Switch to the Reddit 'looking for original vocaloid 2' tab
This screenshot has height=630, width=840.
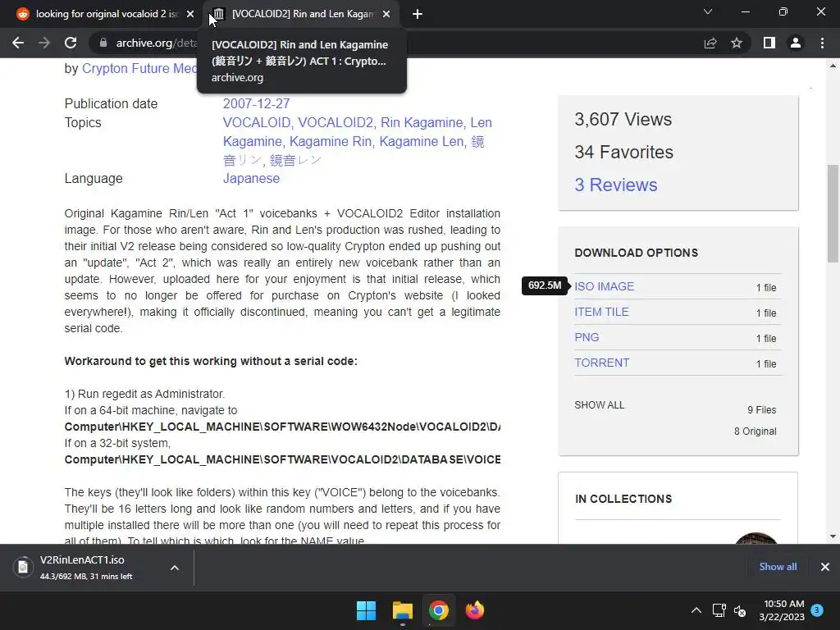click(x=106, y=14)
